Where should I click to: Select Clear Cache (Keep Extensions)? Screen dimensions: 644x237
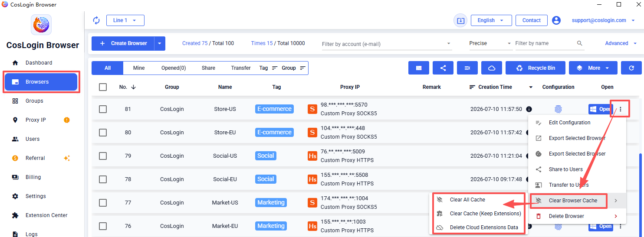click(x=478, y=214)
